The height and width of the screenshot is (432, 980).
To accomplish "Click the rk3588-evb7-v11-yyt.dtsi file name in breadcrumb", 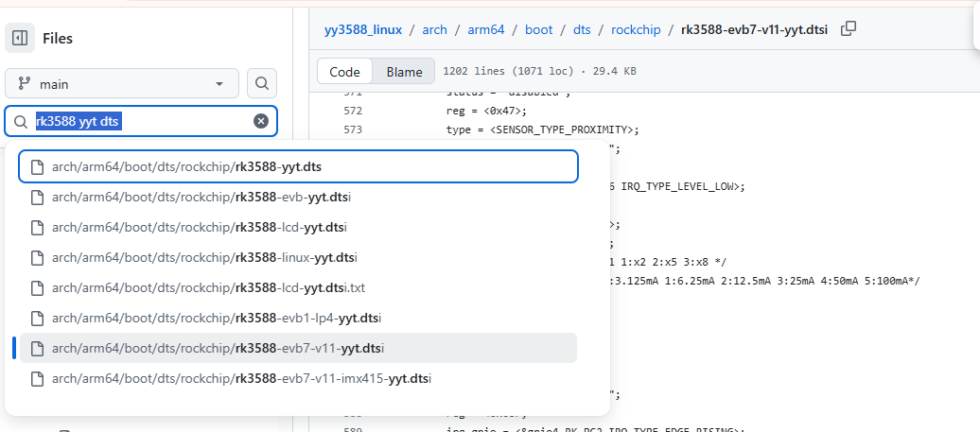I will [x=754, y=29].
